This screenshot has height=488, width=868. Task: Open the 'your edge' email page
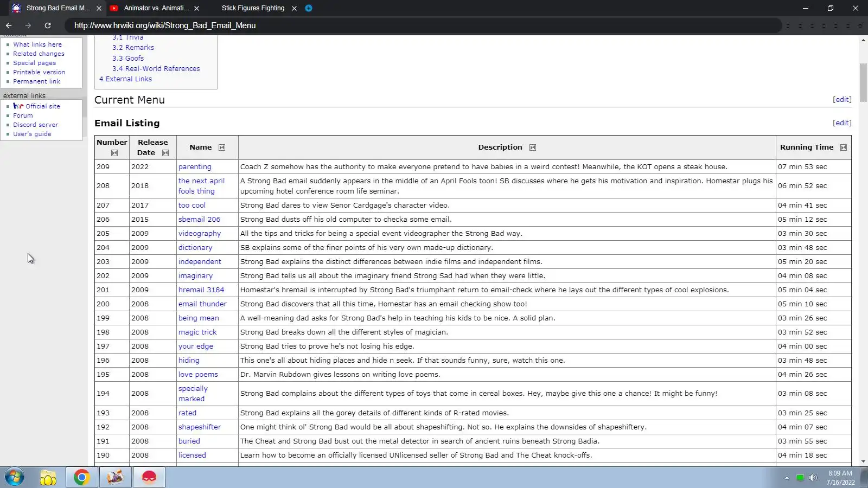[x=196, y=346]
